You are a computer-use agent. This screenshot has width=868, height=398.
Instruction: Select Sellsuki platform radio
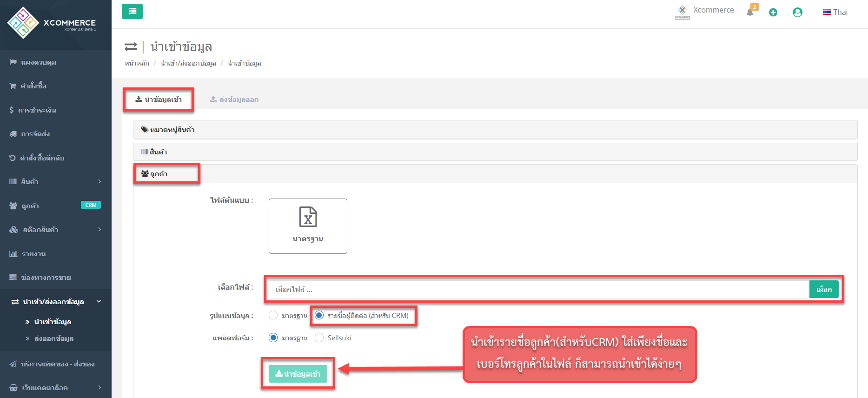pyautogui.click(x=319, y=338)
